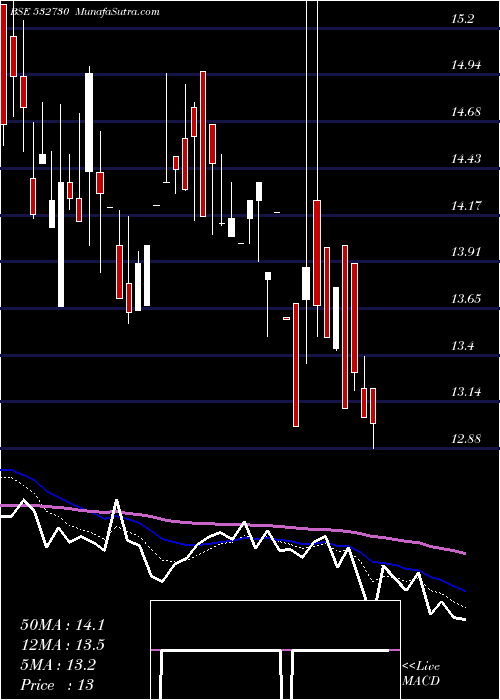Click the 14.94 price axis label
Screen dimensions: 500x700
tap(467, 65)
